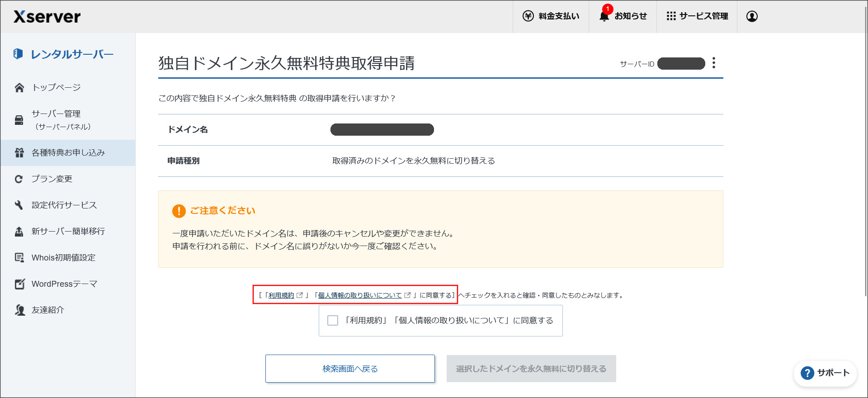Open the user account icon
The width and height of the screenshot is (868, 398).
point(752,16)
